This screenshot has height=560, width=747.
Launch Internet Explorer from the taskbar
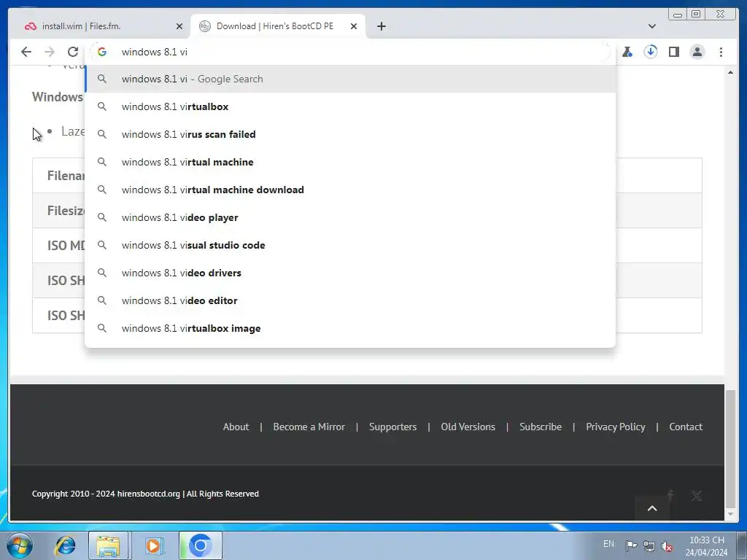pyautogui.click(x=65, y=545)
